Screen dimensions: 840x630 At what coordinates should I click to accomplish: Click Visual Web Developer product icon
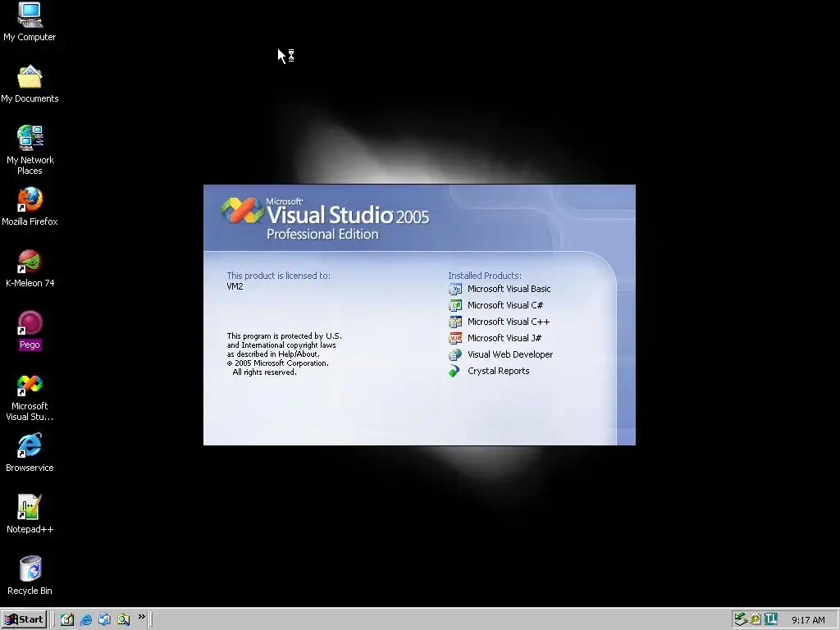(x=454, y=354)
